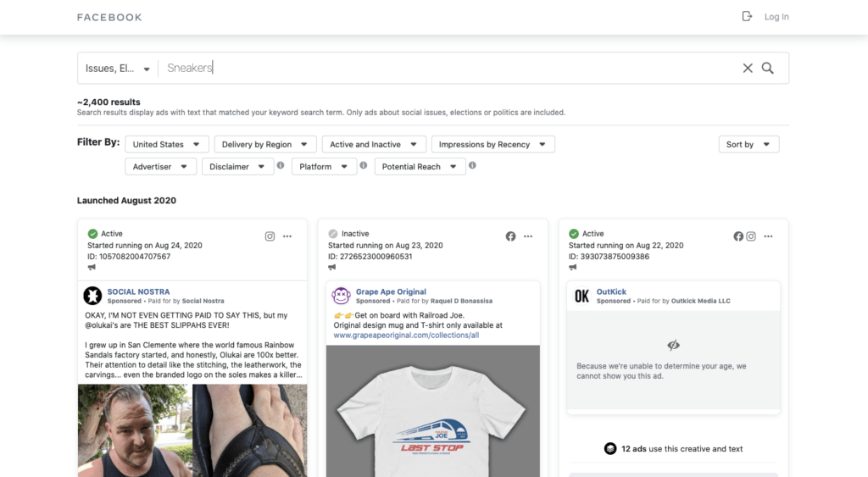Expand the Delivery by Region filter
The image size is (868, 477).
[x=265, y=144]
